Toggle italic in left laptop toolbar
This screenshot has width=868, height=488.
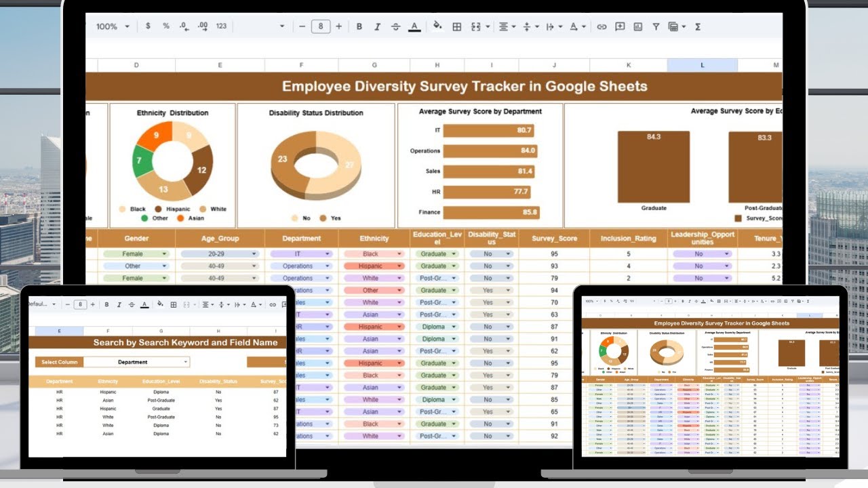pos(120,305)
